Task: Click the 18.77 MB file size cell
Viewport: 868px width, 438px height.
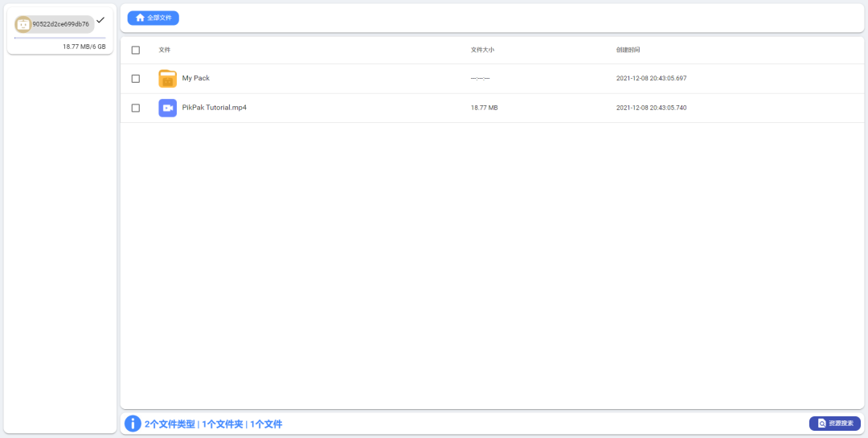Action: 484,108
